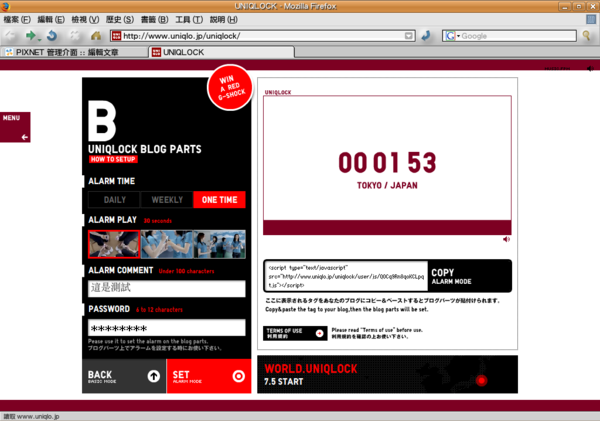Choose the second alarm play video thumbnail
The width and height of the screenshot is (600, 421).
tap(167, 244)
